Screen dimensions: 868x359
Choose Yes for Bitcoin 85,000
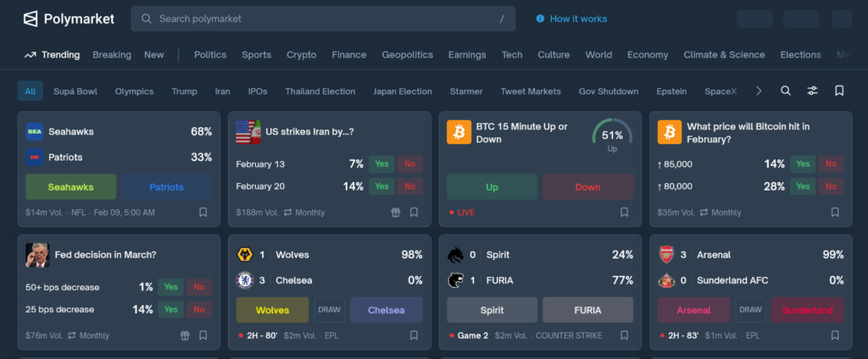point(804,164)
